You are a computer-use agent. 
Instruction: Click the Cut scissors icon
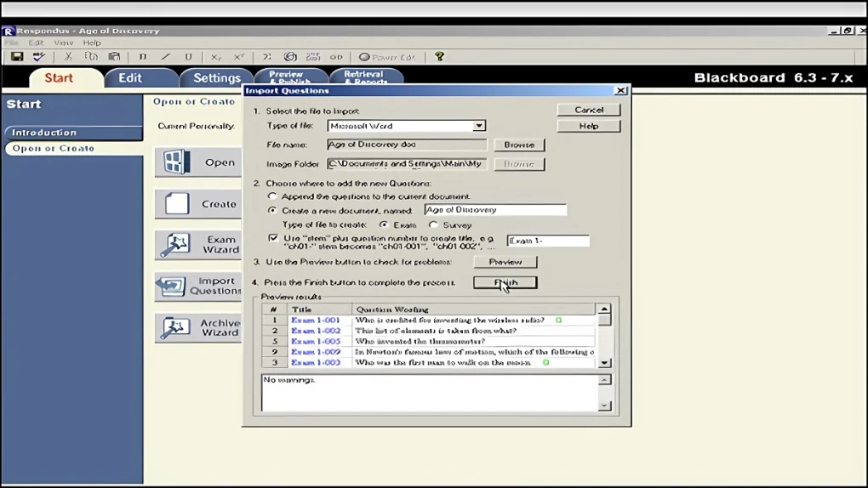click(x=68, y=57)
